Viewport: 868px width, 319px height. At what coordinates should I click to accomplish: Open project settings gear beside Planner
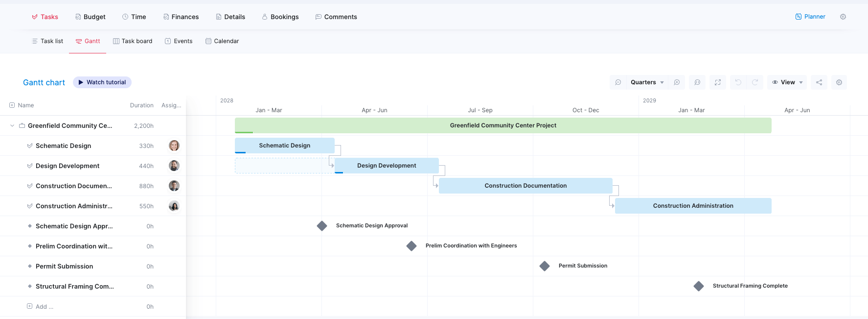pyautogui.click(x=843, y=17)
